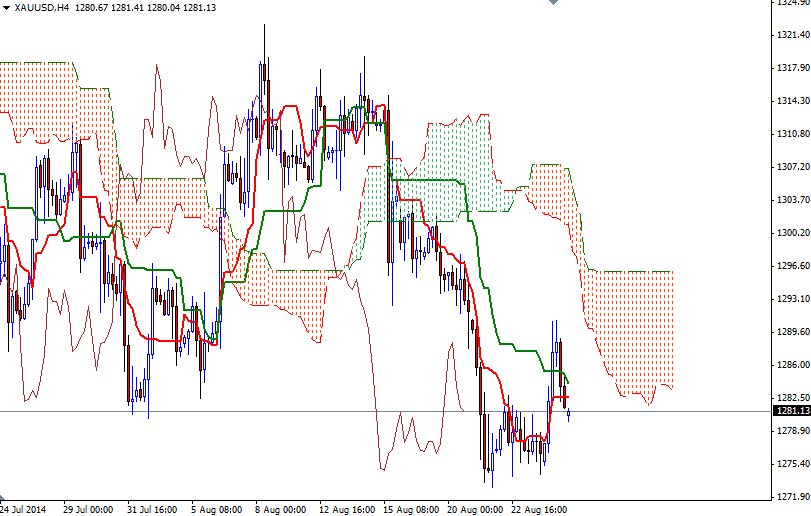Open the XAUUSD,H4 chart dropdown arrow
The image size is (811, 516).
coord(6,8)
